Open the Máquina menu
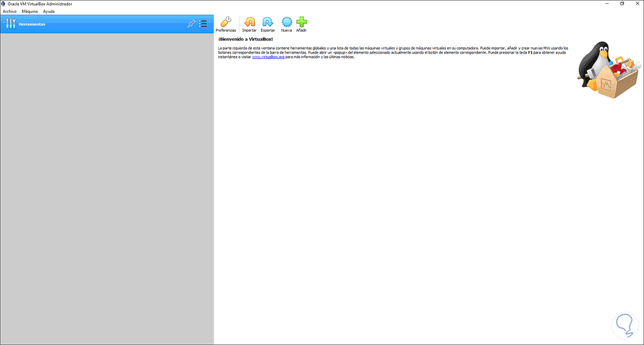Screen dimensions: 644x345 [30, 11]
